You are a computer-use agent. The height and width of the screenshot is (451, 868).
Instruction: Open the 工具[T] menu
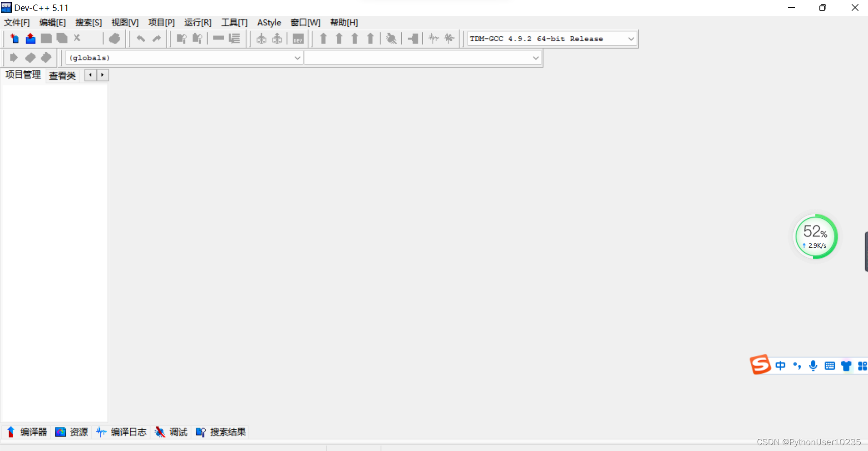click(x=234, y=23)
